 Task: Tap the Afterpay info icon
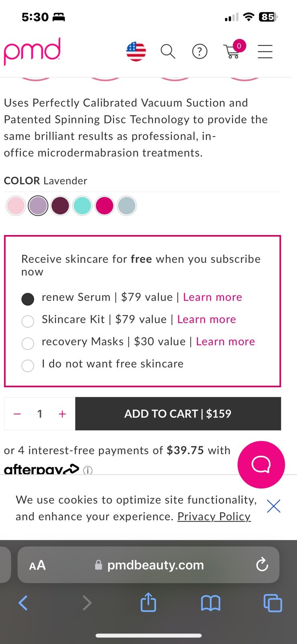(88, 470)
